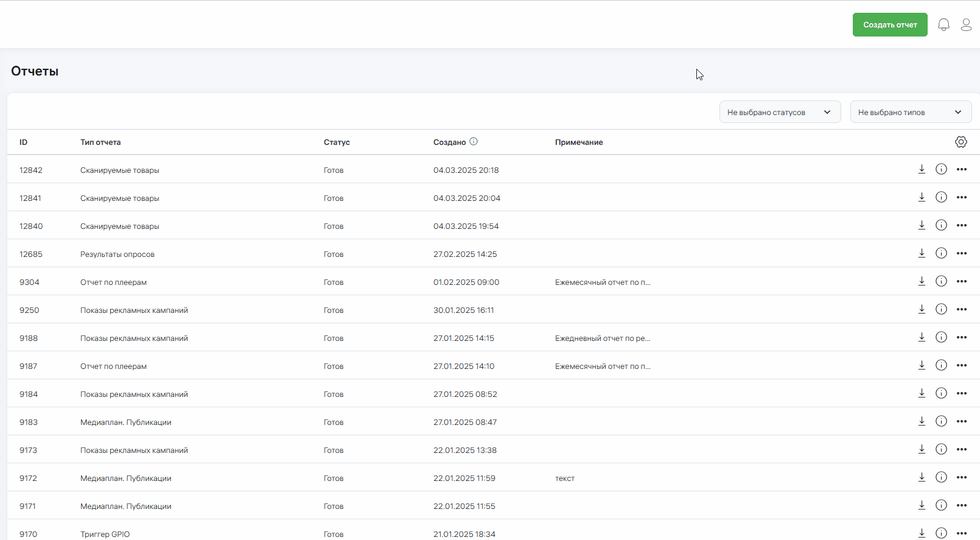Click the Тип отчета column header
Screen dimensions: 980x540
click(x=100, y=142)
